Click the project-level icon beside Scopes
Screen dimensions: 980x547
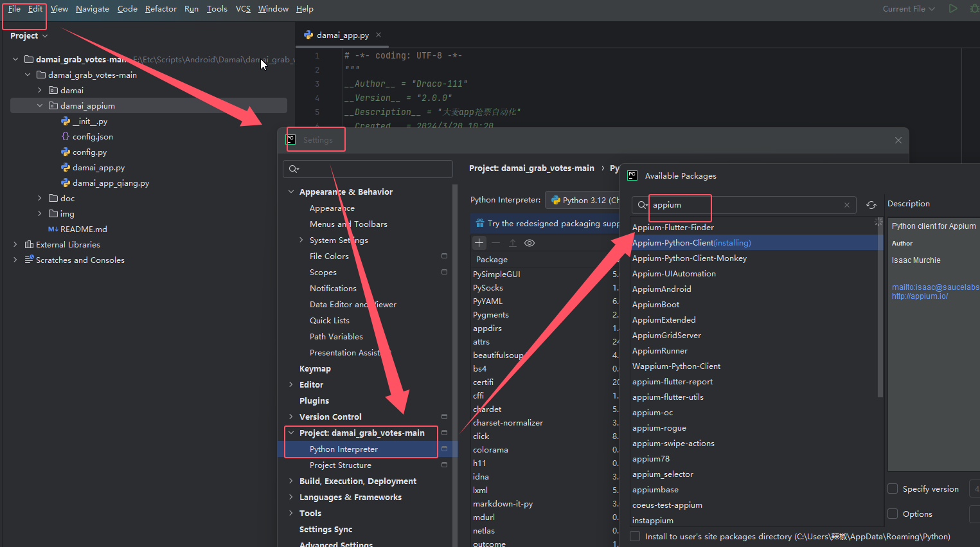444,272
